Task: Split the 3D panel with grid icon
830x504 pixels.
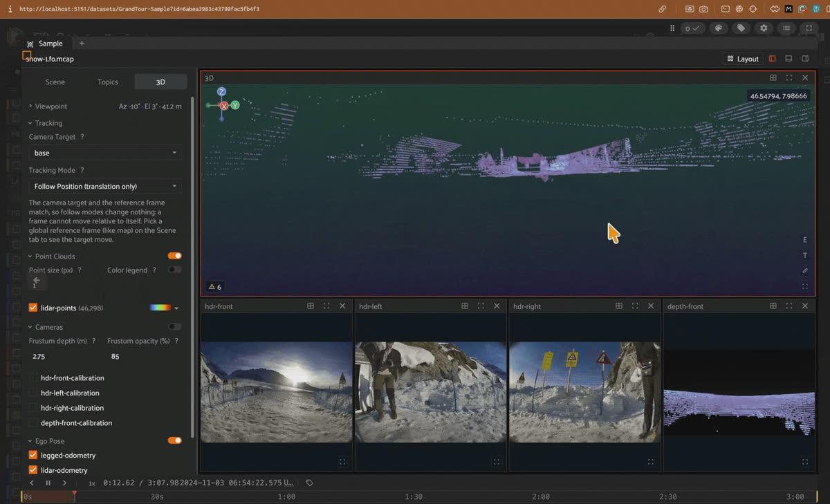Action: 773,78
